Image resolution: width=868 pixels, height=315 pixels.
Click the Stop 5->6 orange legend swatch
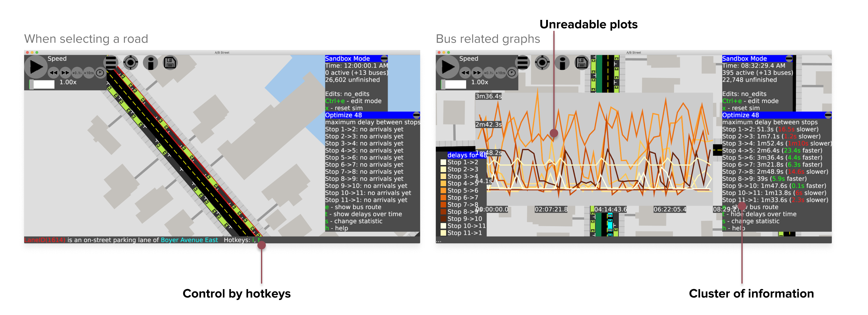[x=443, y=191]
